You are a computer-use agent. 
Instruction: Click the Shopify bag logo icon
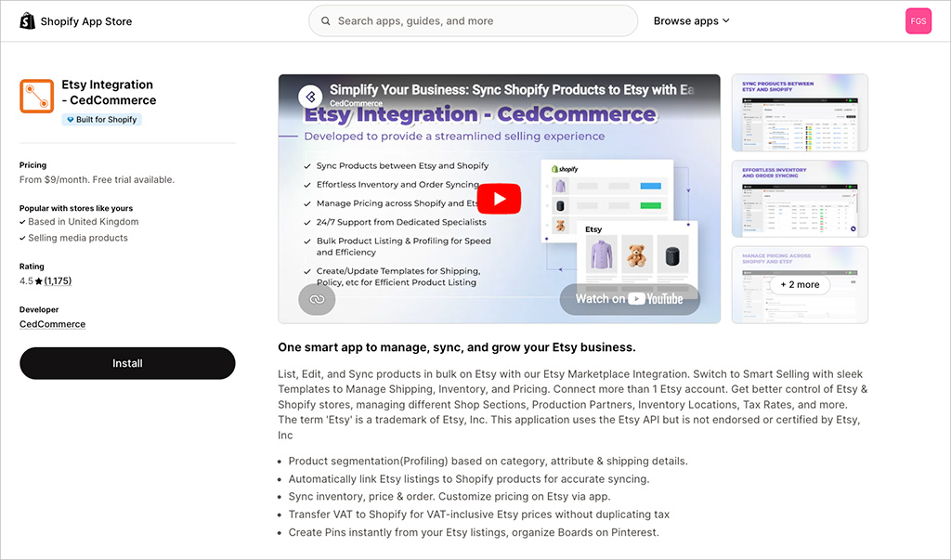pos(27,21)
